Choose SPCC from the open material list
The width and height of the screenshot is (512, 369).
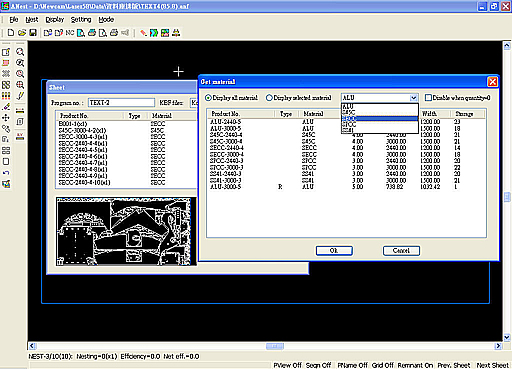pyautogui.click(x=380, y=124)
